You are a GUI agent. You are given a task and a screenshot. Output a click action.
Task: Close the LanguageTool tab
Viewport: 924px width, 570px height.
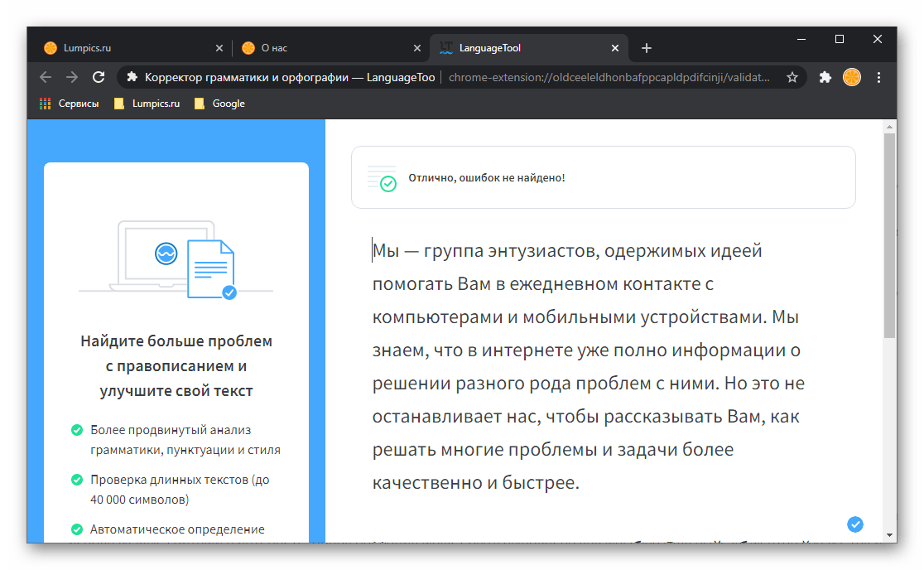pyautogui.click(x=617, y=48)
